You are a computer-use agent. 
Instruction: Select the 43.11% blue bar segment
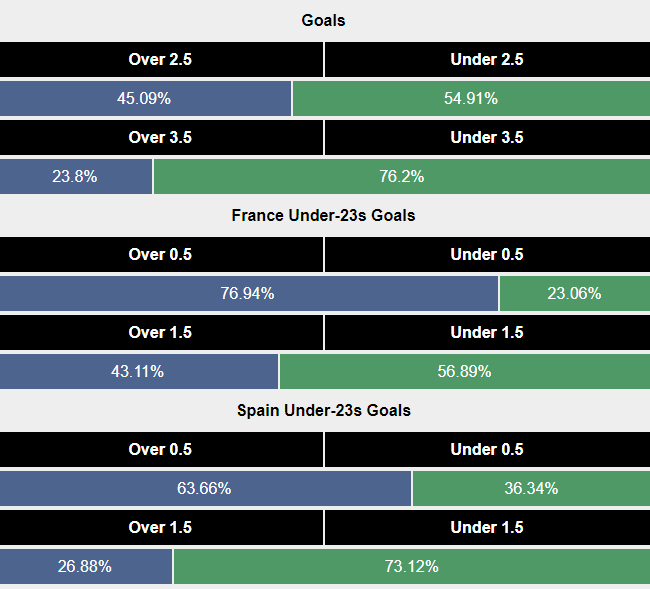[x=138, y=371]
